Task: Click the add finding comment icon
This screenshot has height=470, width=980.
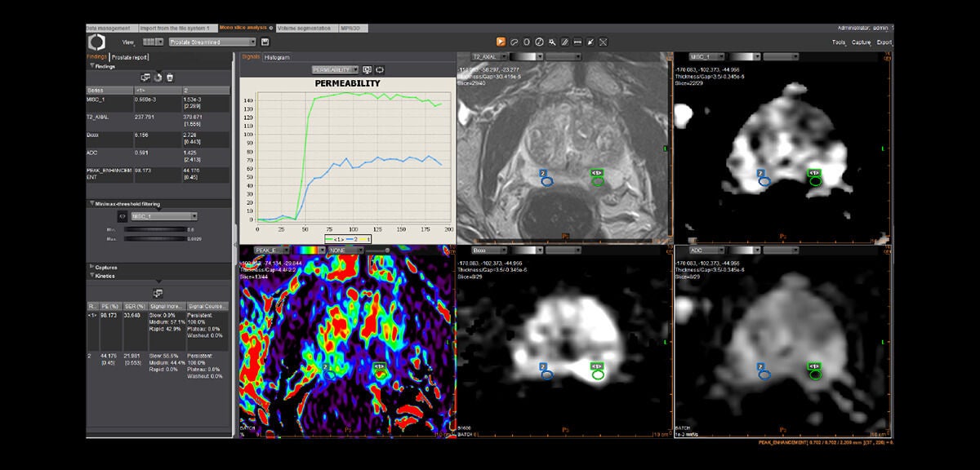Action: (x=145, y=77)
